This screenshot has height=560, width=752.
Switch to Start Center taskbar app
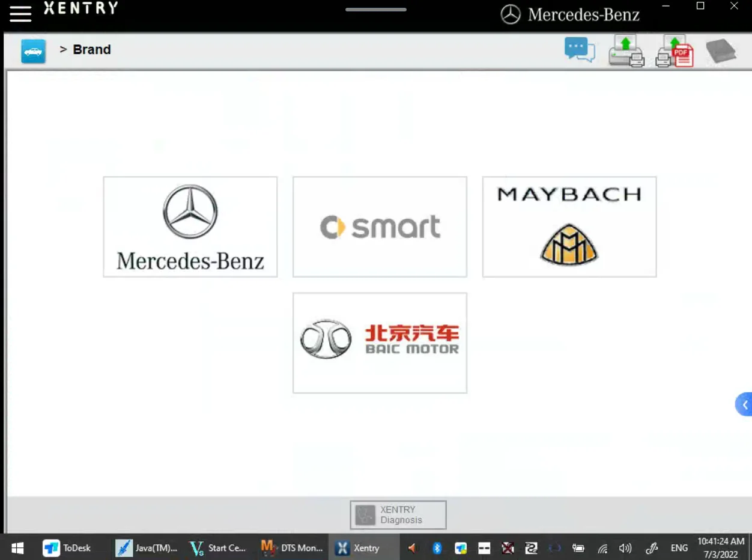coord(218,547)
